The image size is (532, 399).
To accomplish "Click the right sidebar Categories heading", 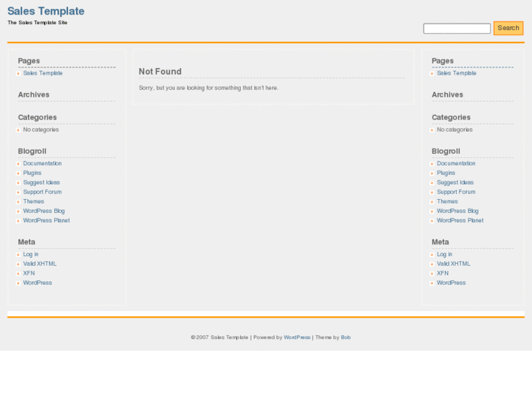I will click(x=451, y=117).
